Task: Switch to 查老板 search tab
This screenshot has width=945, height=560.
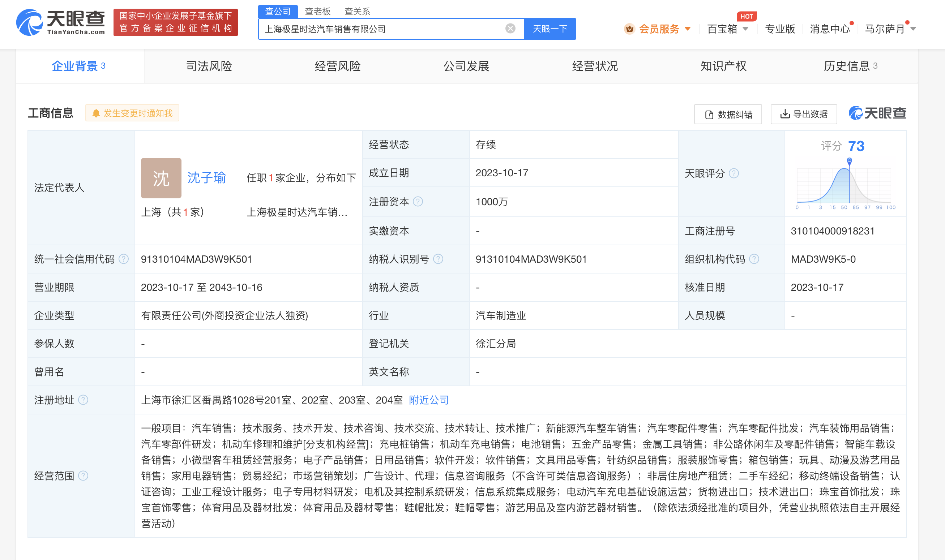Action: point(317,11)
